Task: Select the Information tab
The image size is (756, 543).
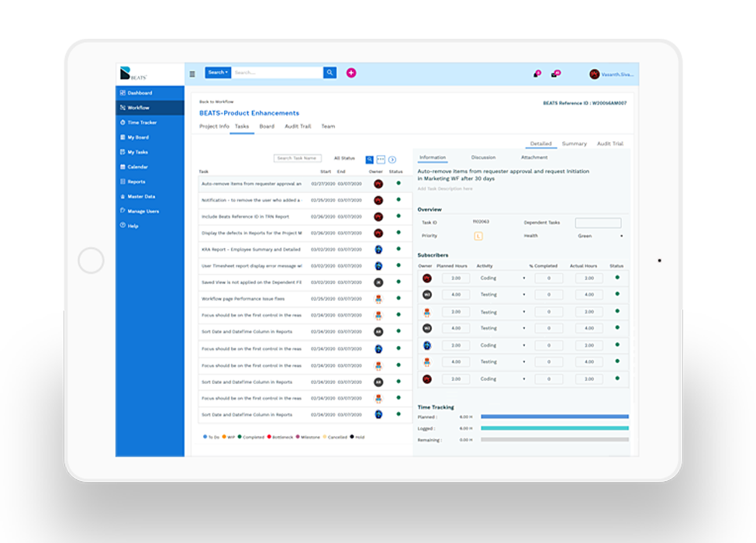Action: click(x=433, y=157)
